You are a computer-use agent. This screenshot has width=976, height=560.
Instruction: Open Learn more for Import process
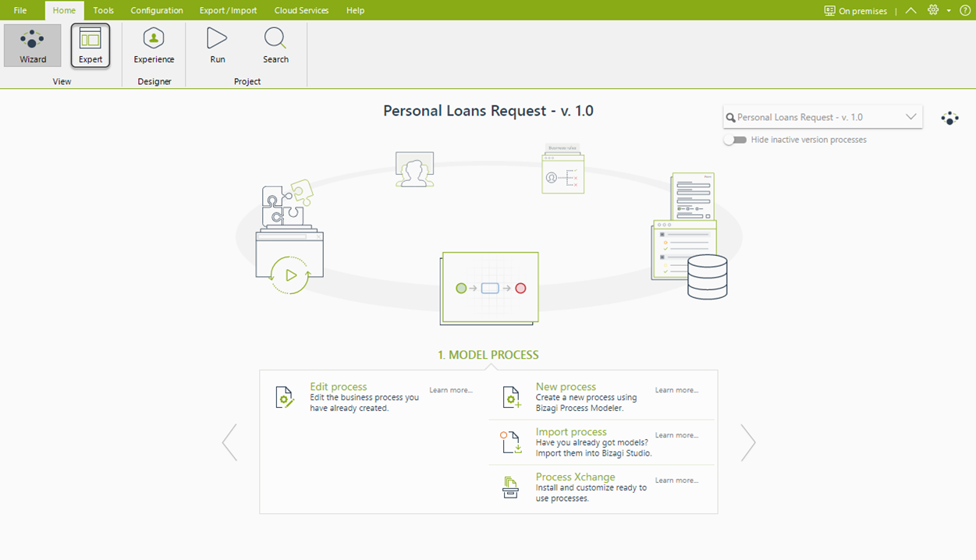676,435
